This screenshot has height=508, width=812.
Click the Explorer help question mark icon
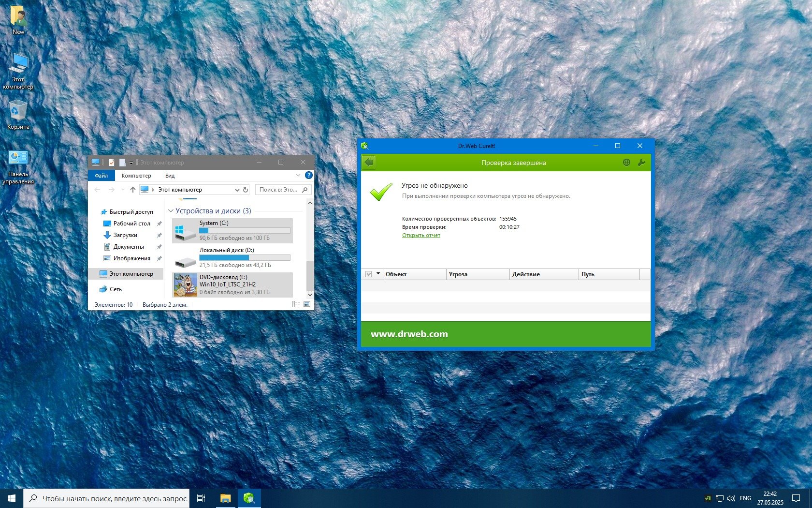point(308,175)
